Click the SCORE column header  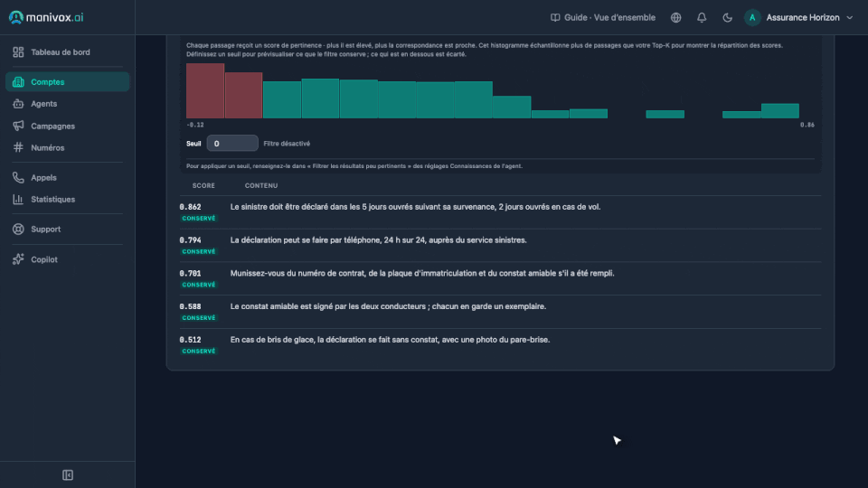click(x=203, y=186)
